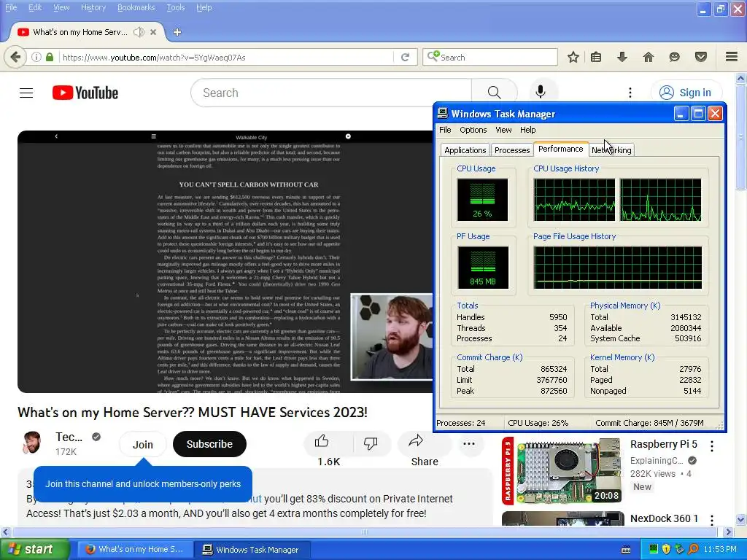Bookmark this page with star icon
The width and height of the screenshot is (747, 560).
pos(573,57)
